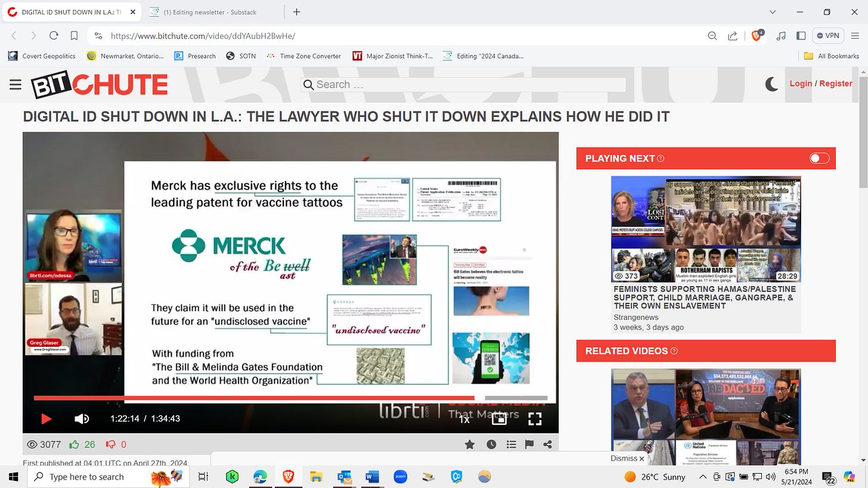Click the BitChute search field
The width and height of the screenshot is (868, 488).
pyautogui.click(x=463, y=85)
